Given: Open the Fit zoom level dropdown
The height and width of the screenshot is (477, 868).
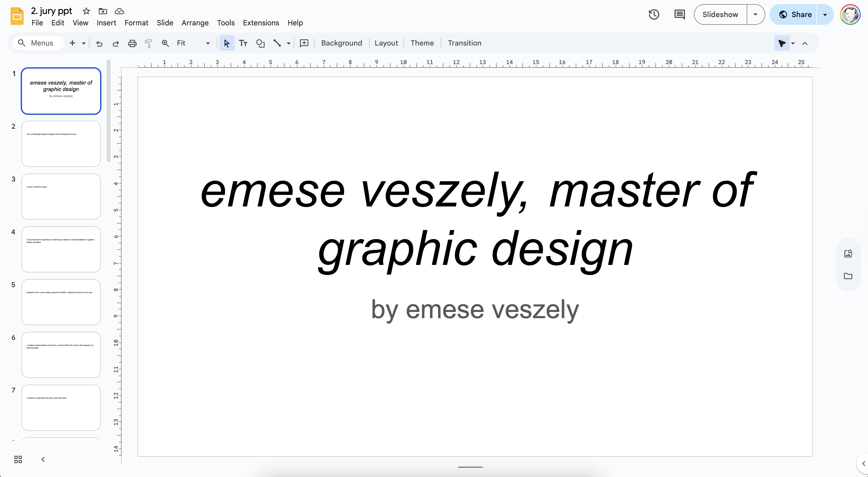Looking at the screenshot, I should coord(208,43).
